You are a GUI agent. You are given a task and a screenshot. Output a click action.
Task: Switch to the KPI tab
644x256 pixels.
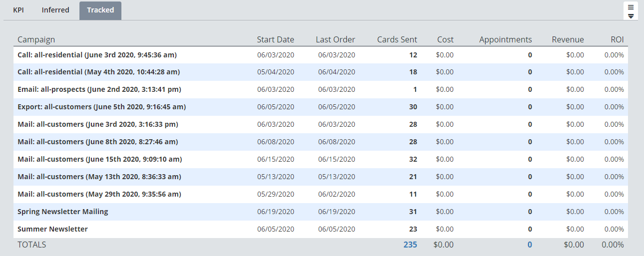18,10
